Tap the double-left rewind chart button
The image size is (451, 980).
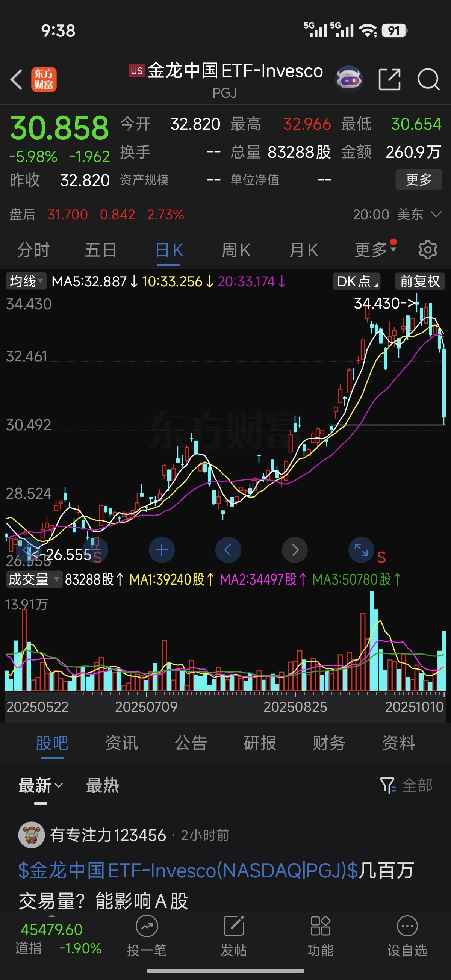tap(29, 550)
